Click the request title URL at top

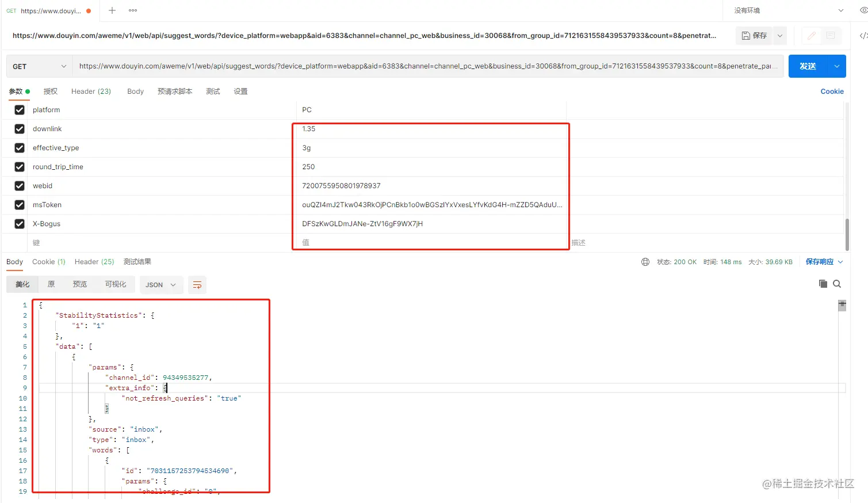tap(364, 36)
